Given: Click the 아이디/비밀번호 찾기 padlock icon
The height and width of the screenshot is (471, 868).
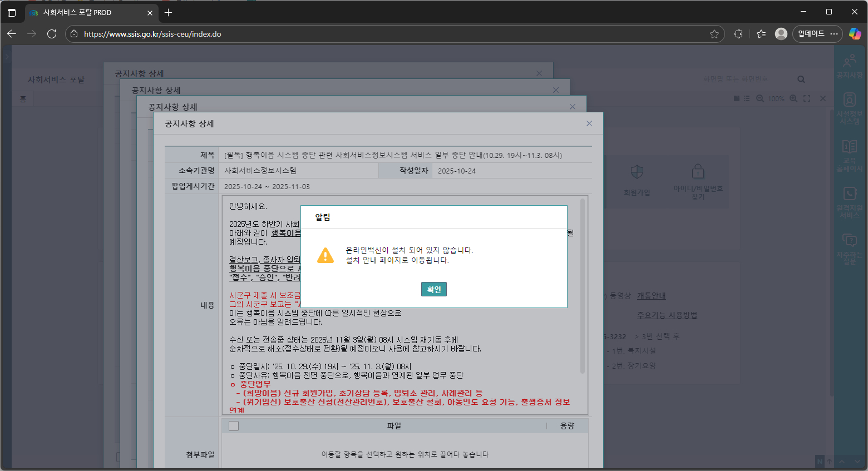Looking at the screenshot, I should pyautogui.click(x=697, y=171).
